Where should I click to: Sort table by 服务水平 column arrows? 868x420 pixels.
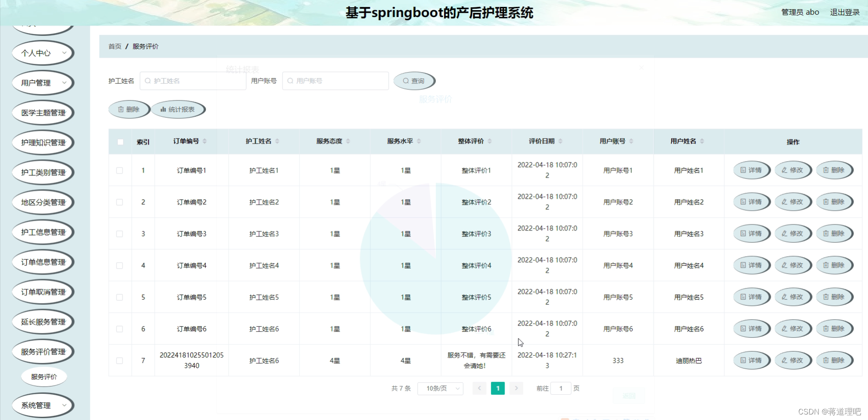[x=419, y=141]
